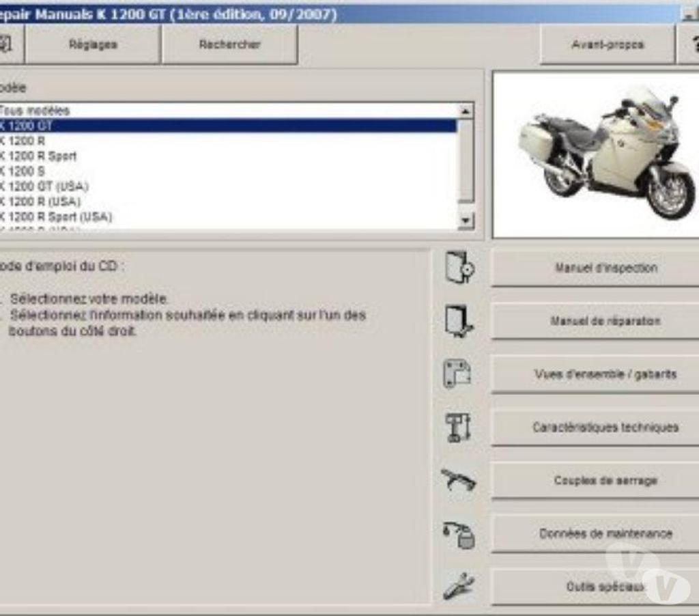699x616 pixels.
Task: Select 'K 1200 R Sport' model row
Action: coord(228,156)
